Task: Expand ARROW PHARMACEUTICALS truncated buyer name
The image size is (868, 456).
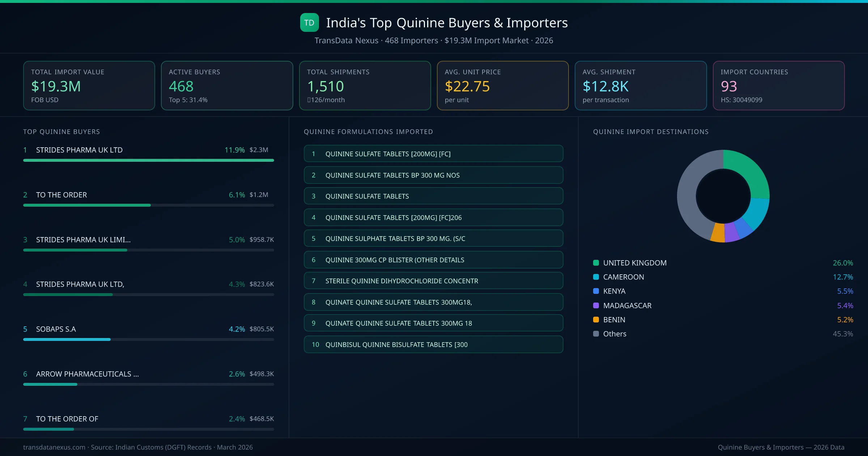Action: pos(88,374)
